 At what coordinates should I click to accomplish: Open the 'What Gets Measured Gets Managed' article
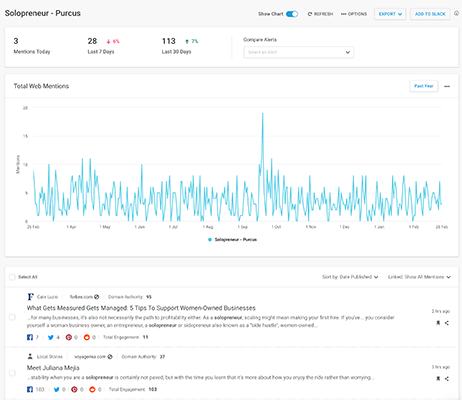(141, 308)
